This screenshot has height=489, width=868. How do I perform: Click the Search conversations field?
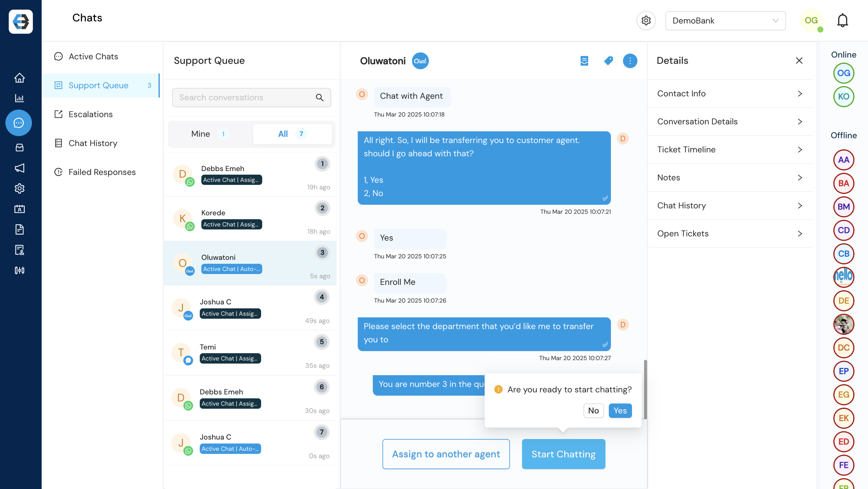pos(251,98)
